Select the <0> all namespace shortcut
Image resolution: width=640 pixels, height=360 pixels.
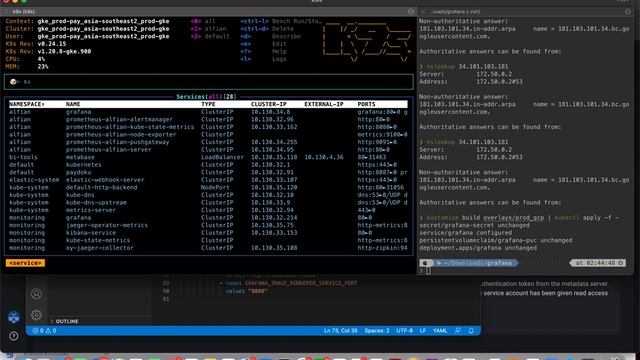click(203, 21)
